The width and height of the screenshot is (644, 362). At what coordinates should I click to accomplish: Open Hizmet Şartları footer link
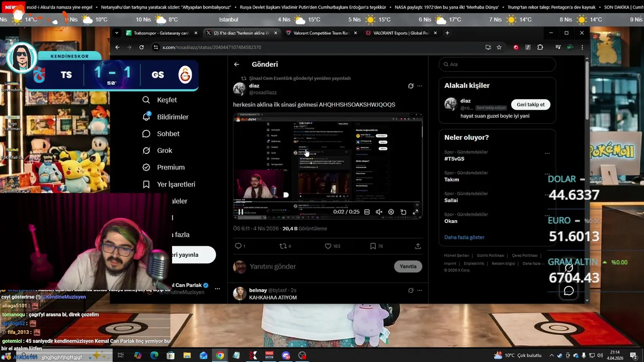pyautogui.click(x=456, y=255)
